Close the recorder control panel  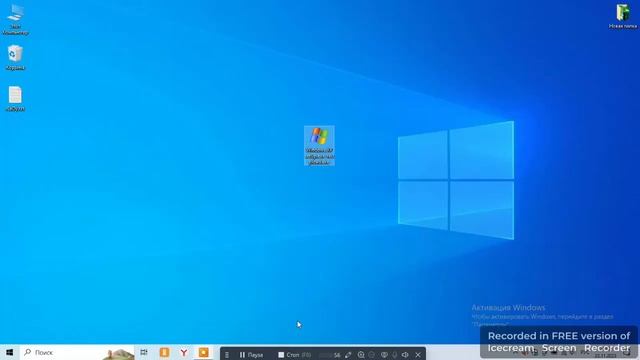(418, 355)
